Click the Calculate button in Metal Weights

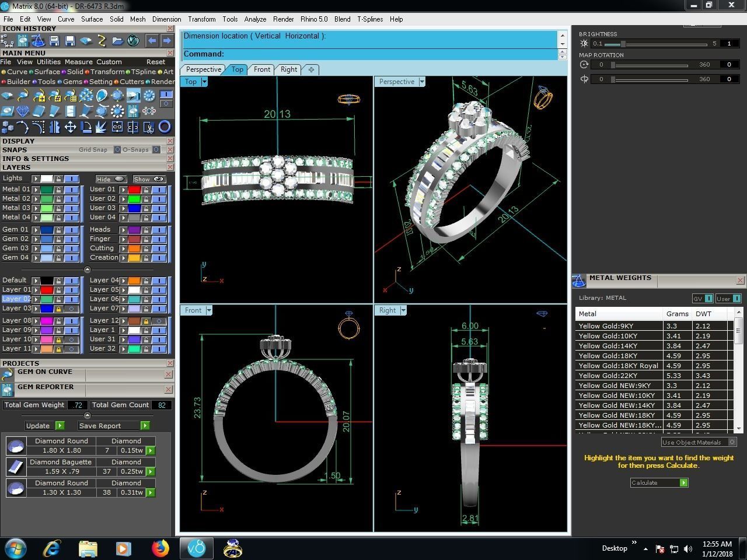[x=659, y=482]
